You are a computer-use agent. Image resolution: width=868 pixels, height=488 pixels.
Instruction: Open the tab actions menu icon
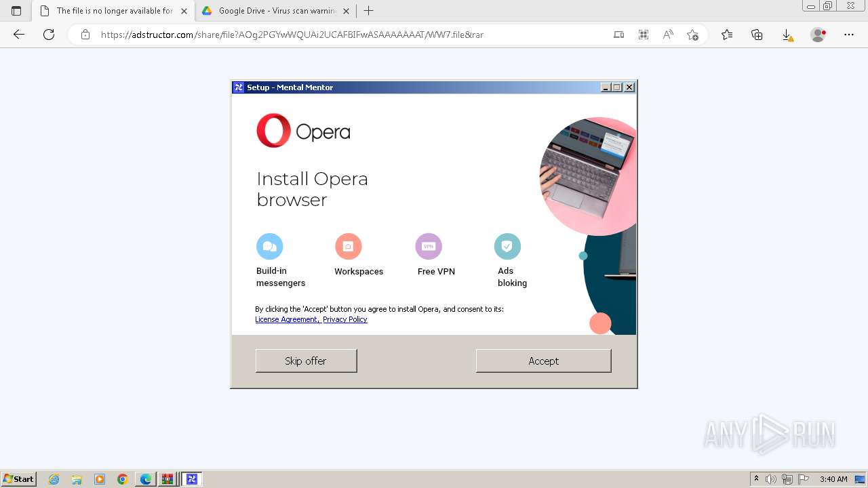click(x=16, y=11)
